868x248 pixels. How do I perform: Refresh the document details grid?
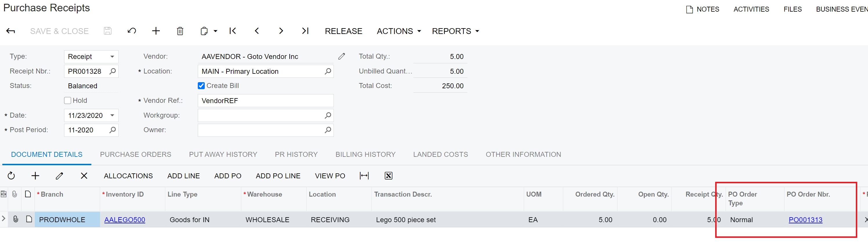tap(11, 176)
